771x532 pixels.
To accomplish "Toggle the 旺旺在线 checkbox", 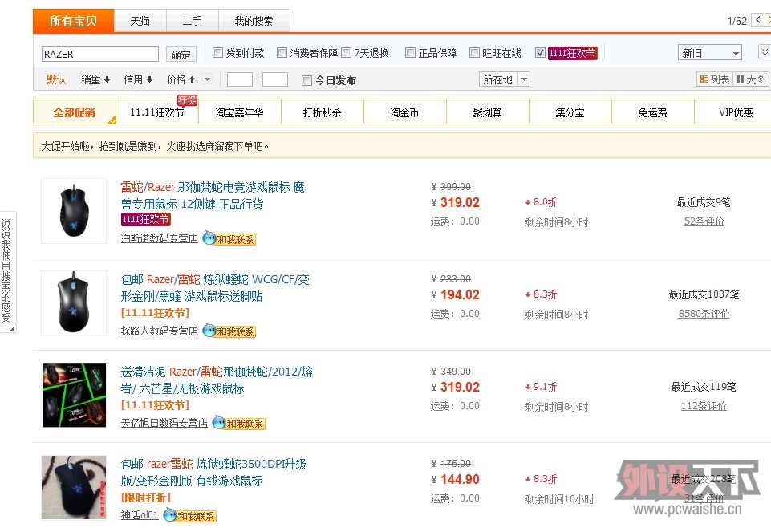I will [474, 53].
